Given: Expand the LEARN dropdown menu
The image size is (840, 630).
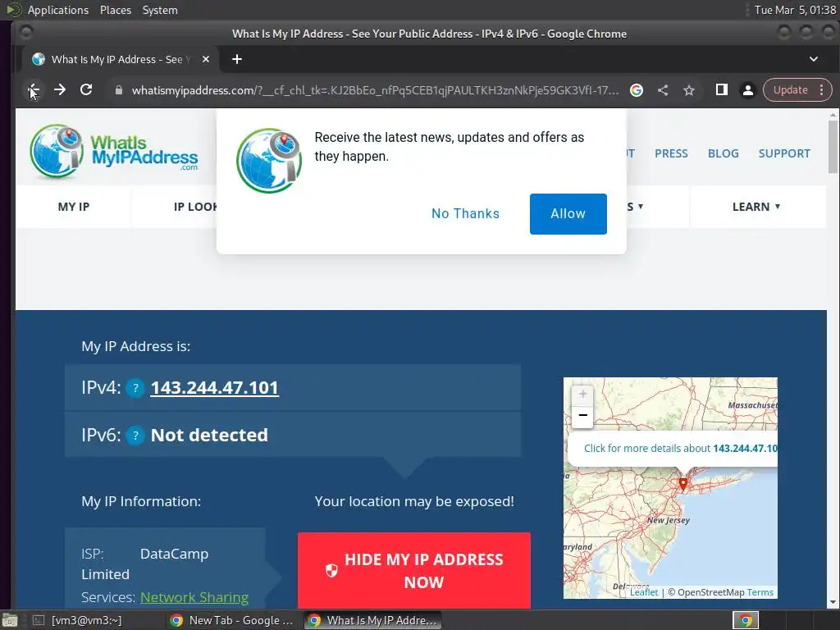Looking at the screenshot, I should tap(756, 207).
